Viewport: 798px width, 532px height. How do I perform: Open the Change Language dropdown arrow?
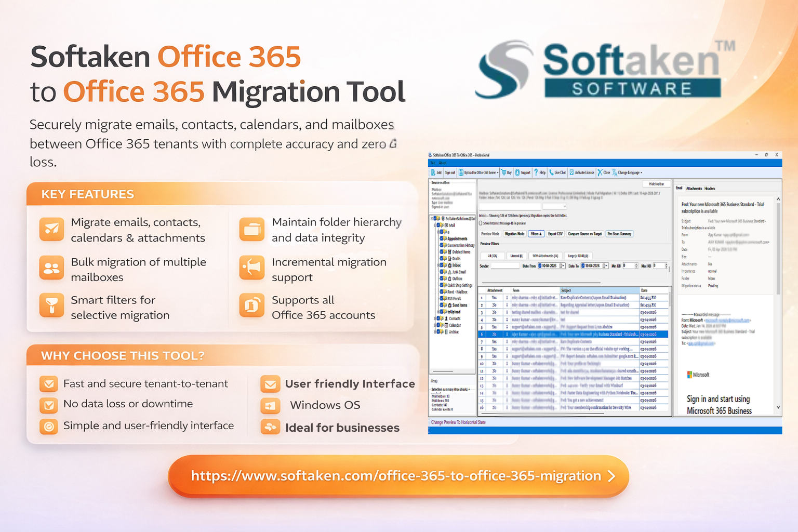(642, 172)
